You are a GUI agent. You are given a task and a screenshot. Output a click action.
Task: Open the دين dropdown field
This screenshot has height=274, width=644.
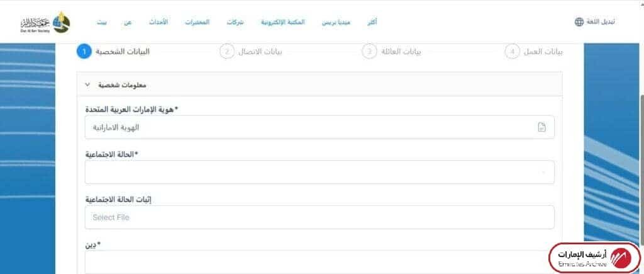pyautogui.click(x=319, y=261)
